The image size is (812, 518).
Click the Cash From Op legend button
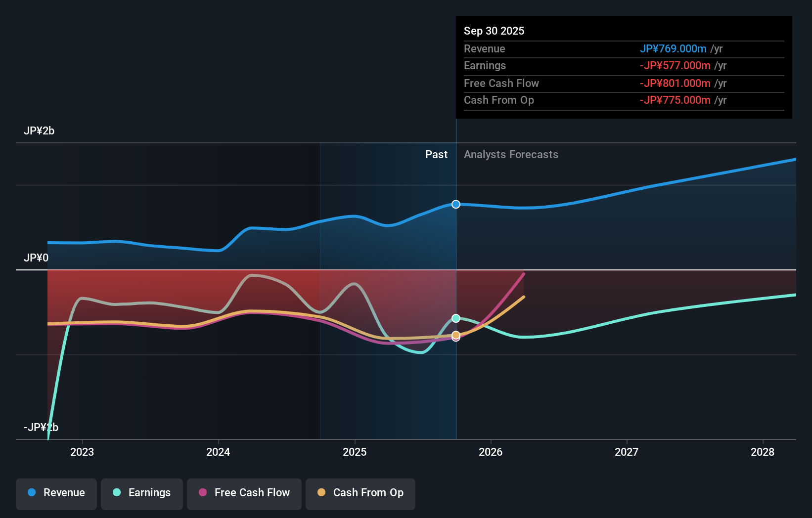[x=360, y=494]
